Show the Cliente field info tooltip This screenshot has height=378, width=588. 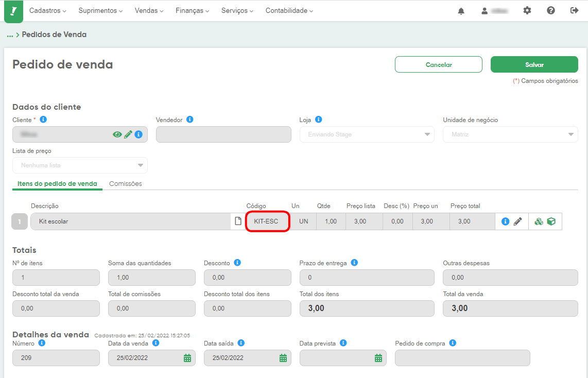pyautogui.click(x=43, y=119)
